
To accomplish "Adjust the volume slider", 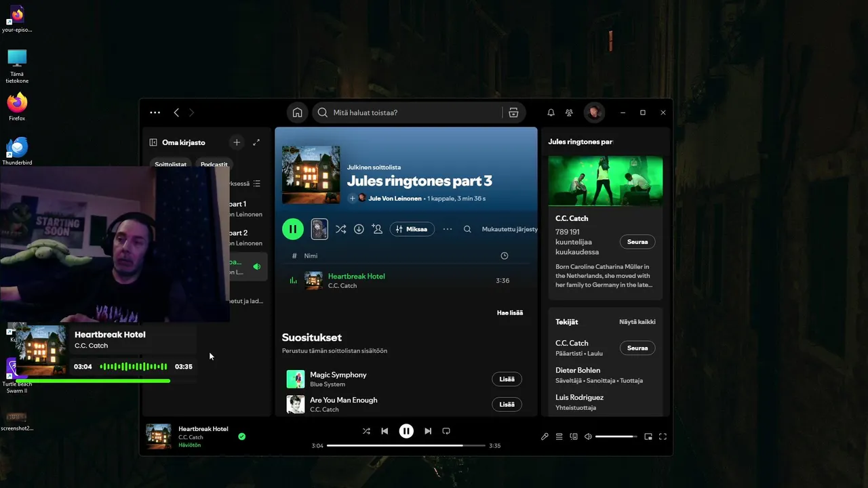I will pos(616,436).
